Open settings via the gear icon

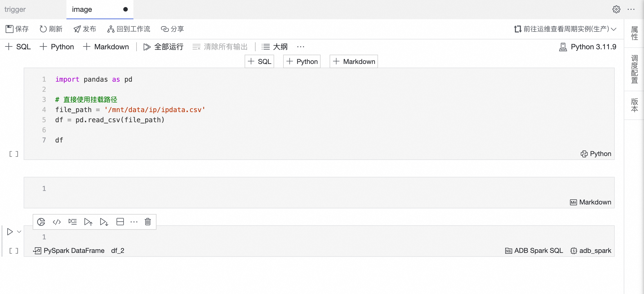pyautogui.click(x=616, y=9)
